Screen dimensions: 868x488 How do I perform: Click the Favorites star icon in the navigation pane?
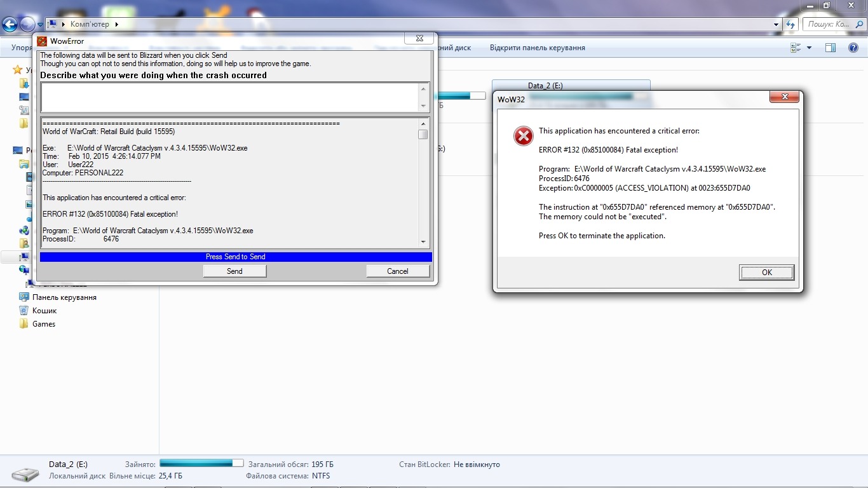point(18,70)
